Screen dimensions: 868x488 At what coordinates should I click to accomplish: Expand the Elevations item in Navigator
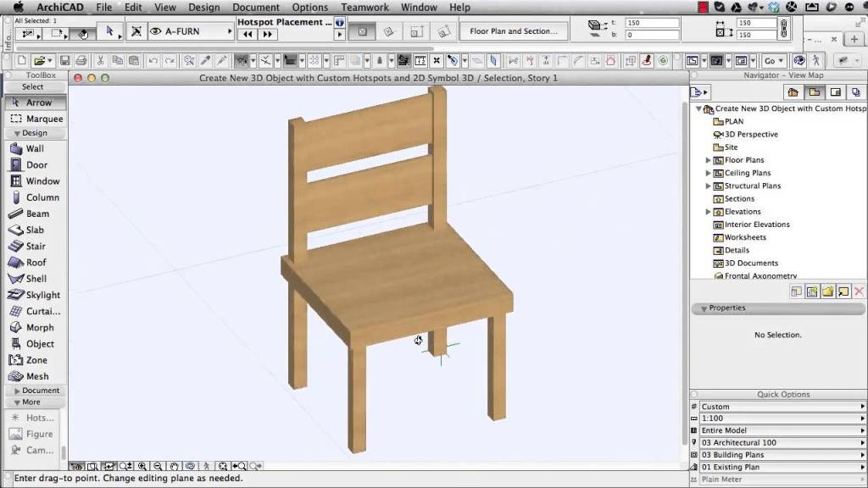708,211
